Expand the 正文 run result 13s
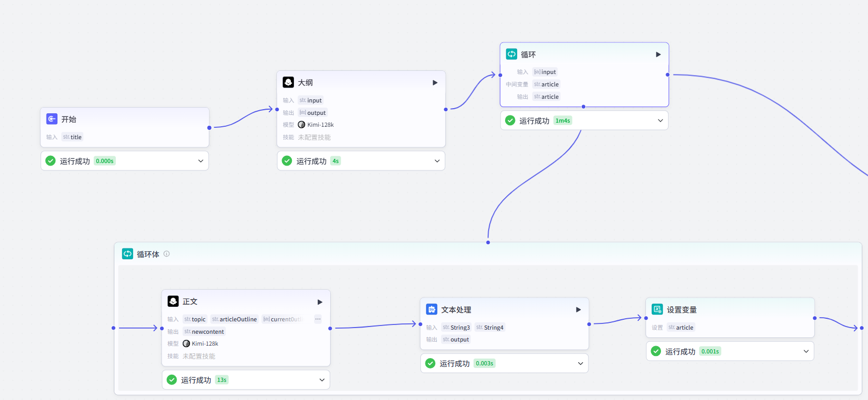868x400 pixels. (321, 380)
